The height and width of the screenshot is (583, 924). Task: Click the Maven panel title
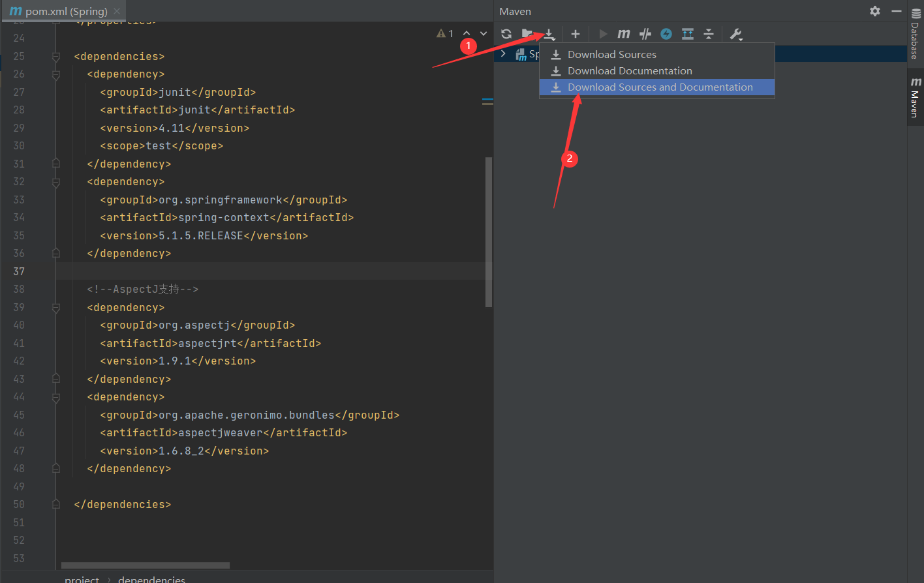tap(516, 11)
